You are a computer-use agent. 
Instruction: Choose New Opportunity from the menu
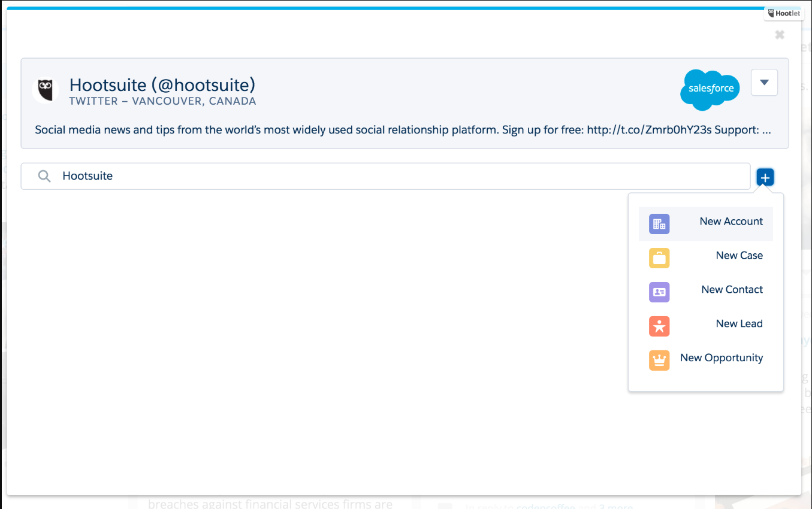click(705, 360)
